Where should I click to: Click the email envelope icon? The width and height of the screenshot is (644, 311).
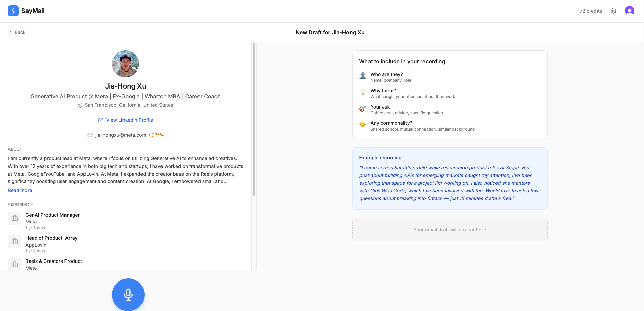click(x=90, y=135)
